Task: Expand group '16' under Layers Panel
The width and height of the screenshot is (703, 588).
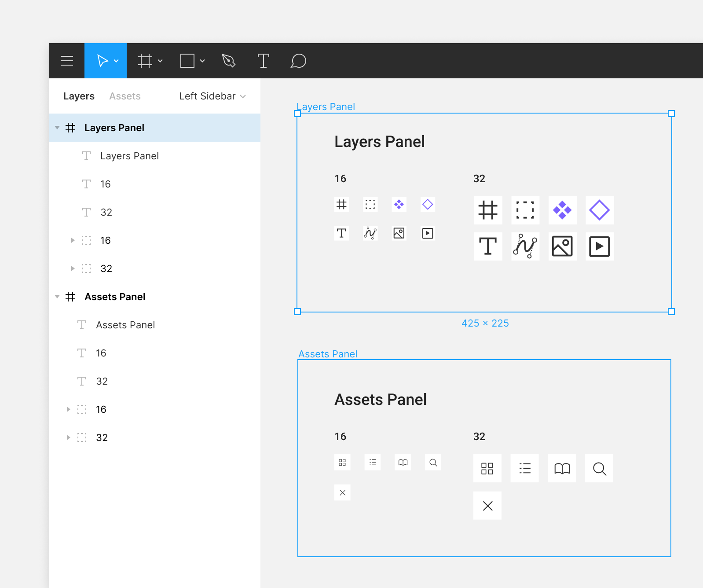Action: (73, 240)
